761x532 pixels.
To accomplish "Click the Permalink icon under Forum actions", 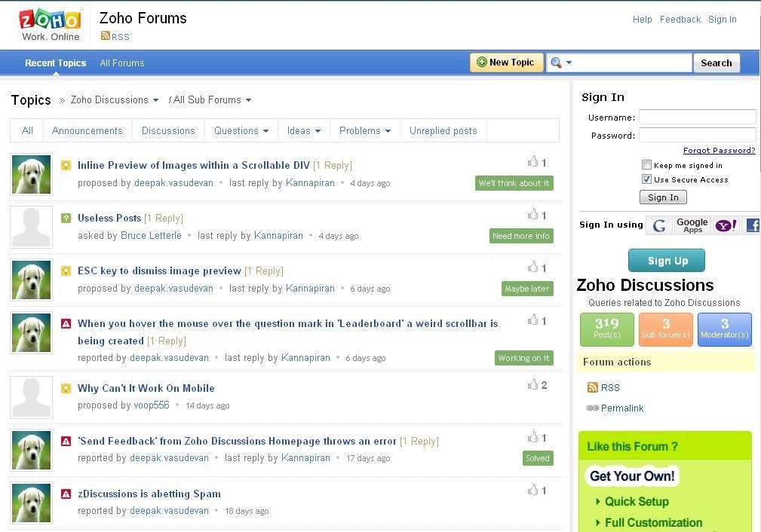I will pyautogui.click(x=593, y=408).
